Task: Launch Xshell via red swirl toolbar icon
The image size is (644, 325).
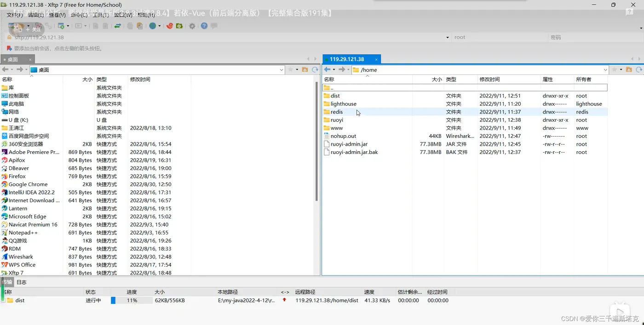Action: pyautogui.click(x=170, y=26)
